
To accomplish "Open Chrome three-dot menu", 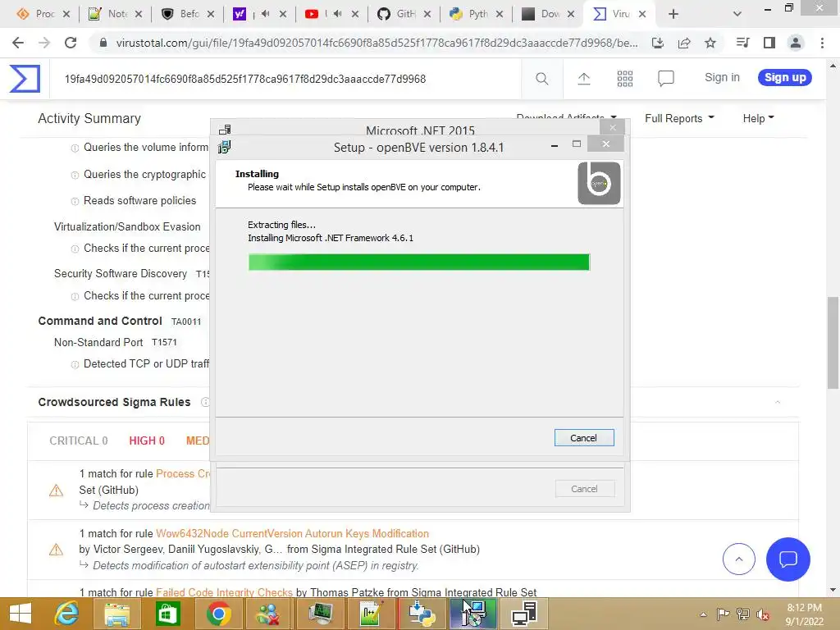I will (x=822, y=43).
